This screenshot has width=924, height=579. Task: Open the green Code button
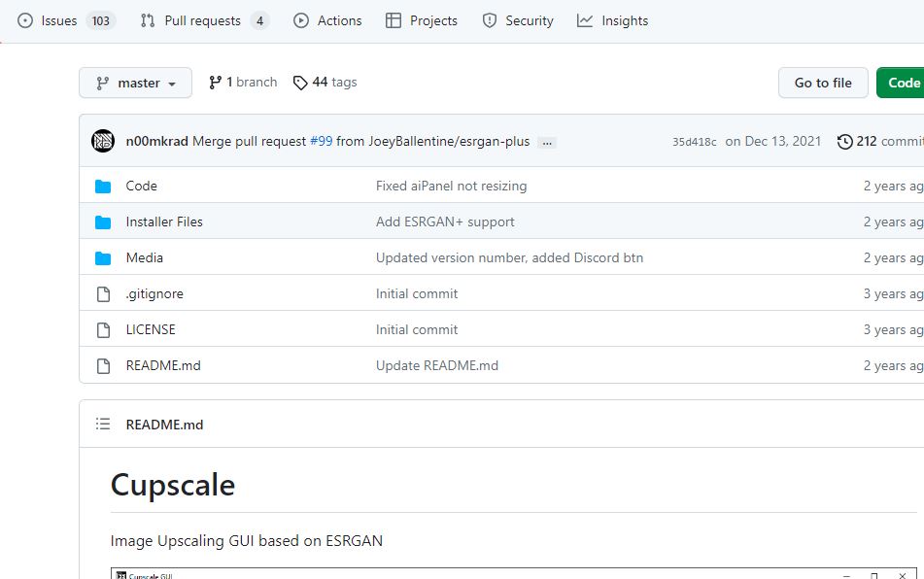pyautogui.click(x=901, y=83)
